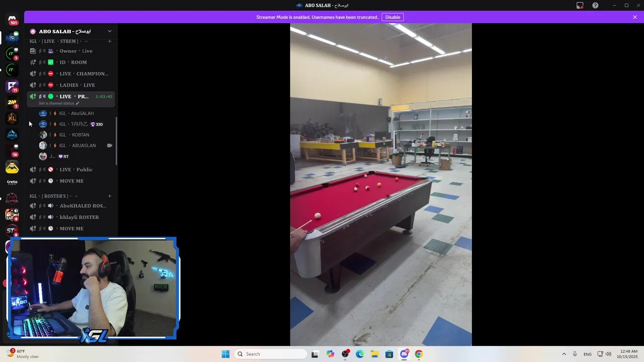The image size is (644, 362).
Task: Create channel in IGL ROSTER'S category
Action: (x=110, y=196)
